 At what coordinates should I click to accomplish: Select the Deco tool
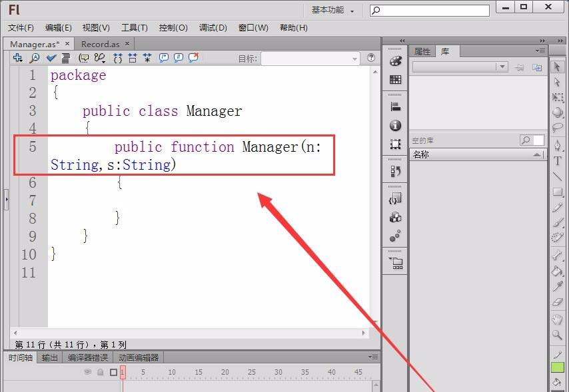[558, 238]
